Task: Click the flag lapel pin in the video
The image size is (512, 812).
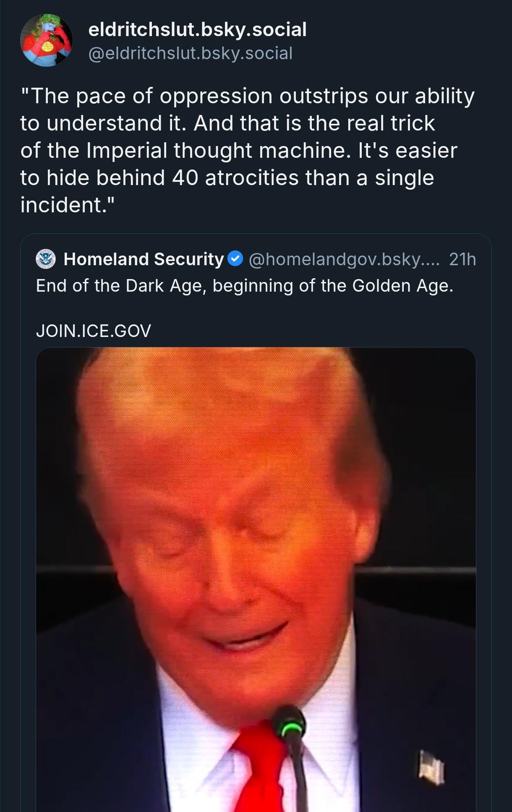Action: (431, 768)
